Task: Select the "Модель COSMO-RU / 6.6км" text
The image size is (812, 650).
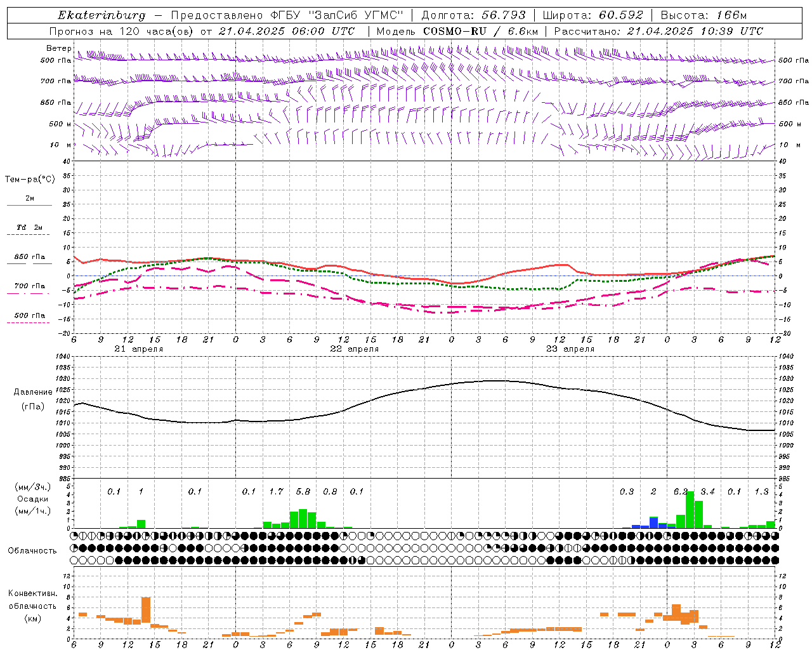Action: pos(457,31)
